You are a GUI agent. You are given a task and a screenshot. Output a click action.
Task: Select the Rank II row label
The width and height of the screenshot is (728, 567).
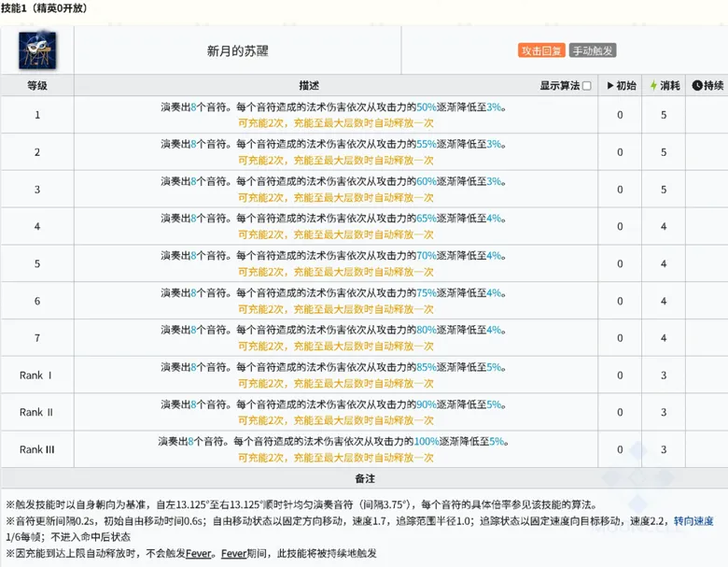(x=36, y=412)
